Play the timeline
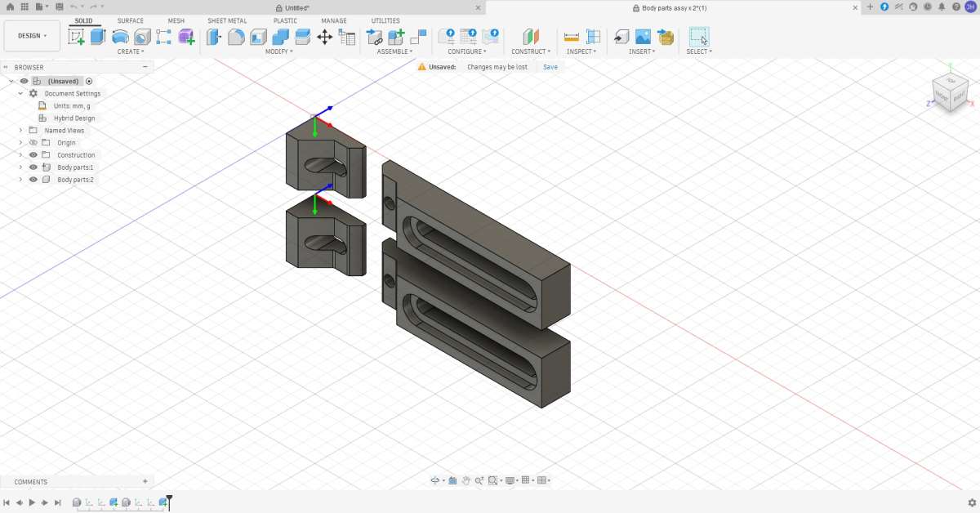 tap(32, 502)
